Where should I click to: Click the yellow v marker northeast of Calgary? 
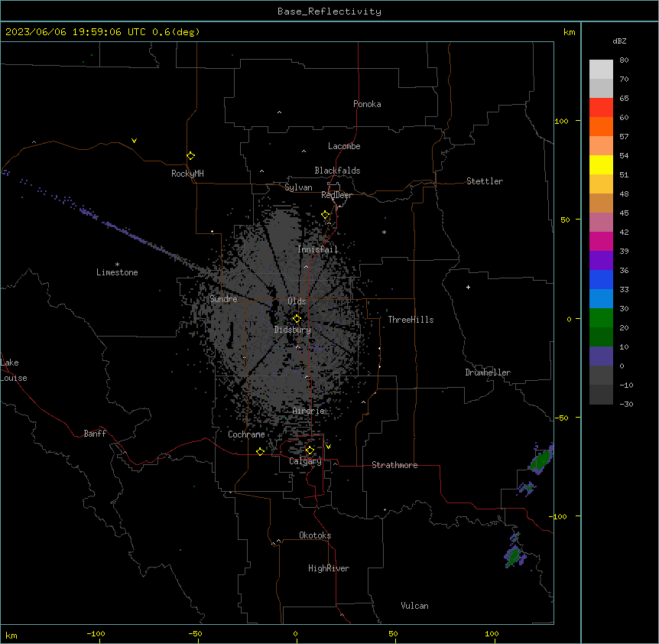(328, 447)
